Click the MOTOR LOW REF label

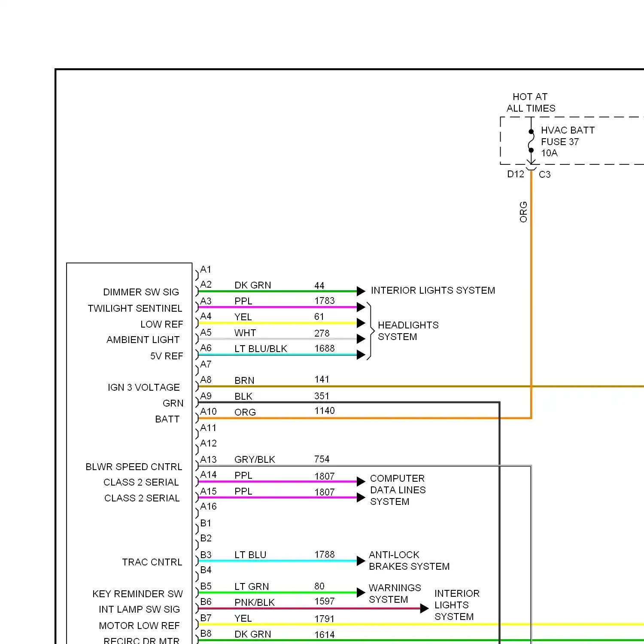coord(139,626)
